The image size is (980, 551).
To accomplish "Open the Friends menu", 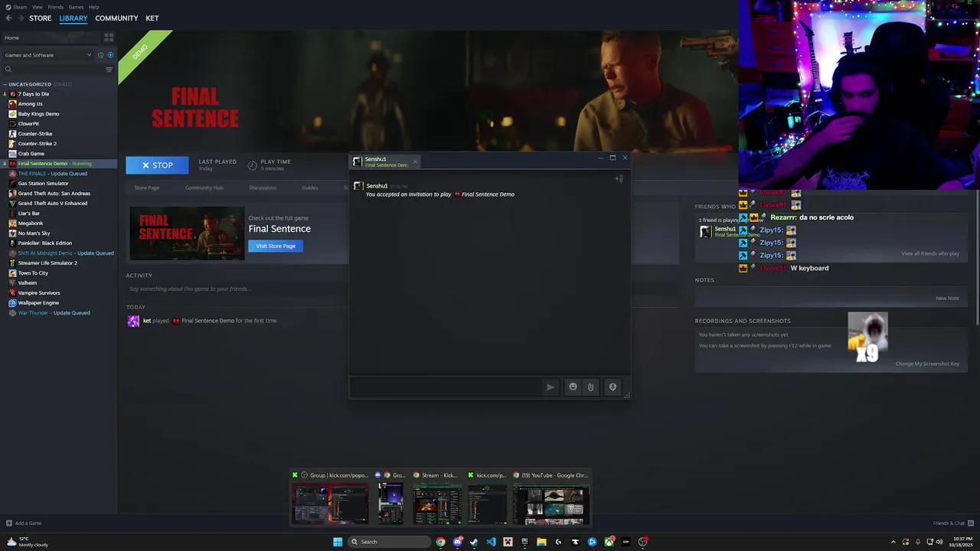I will pyautogui.click(x=56, y=7).
